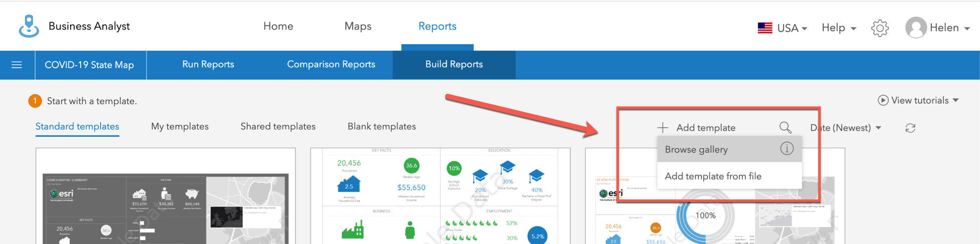This screenshot has height=244, width=980.
Task: Click the Browse gallery info icon
Action: (x=787, y=149)
